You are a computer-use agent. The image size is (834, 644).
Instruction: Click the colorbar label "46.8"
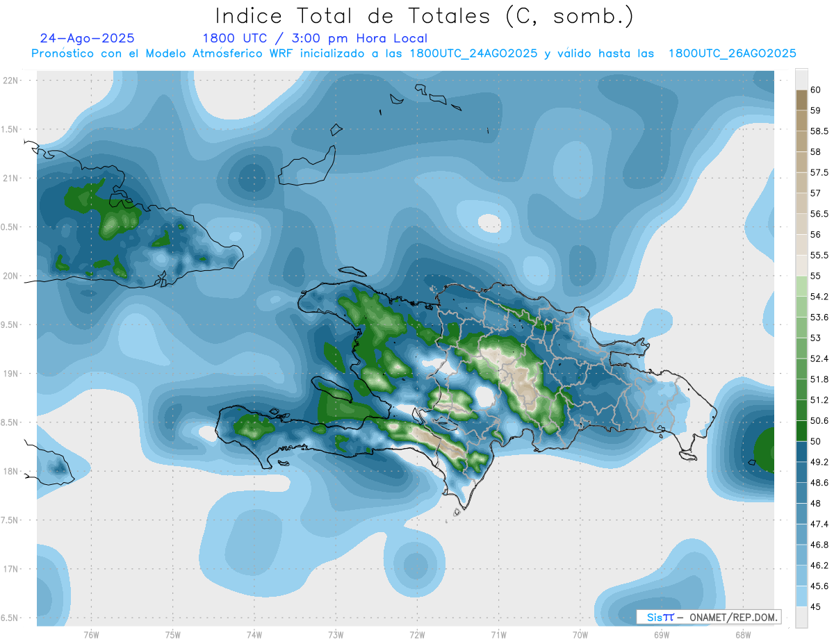(x=819, y=545)
